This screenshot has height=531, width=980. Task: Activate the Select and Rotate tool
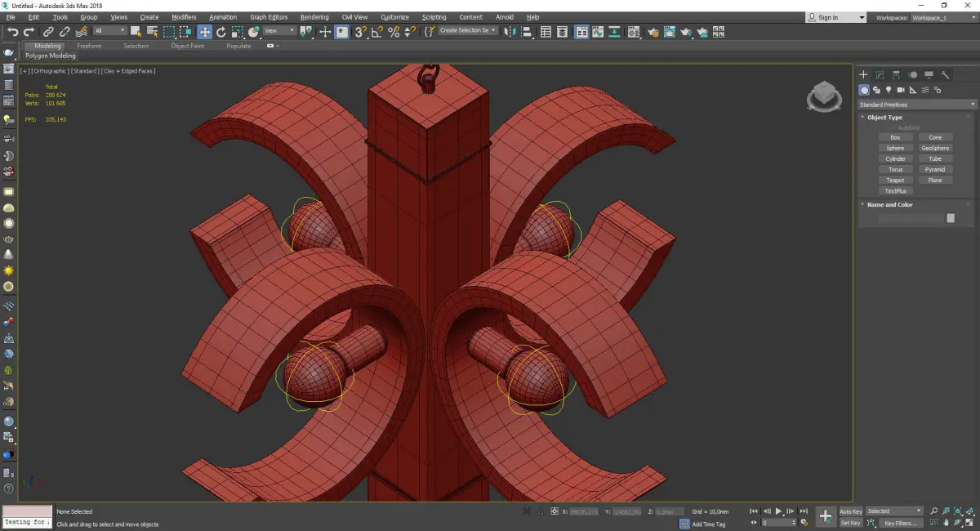pyautogui.click(x=221, y=32)
